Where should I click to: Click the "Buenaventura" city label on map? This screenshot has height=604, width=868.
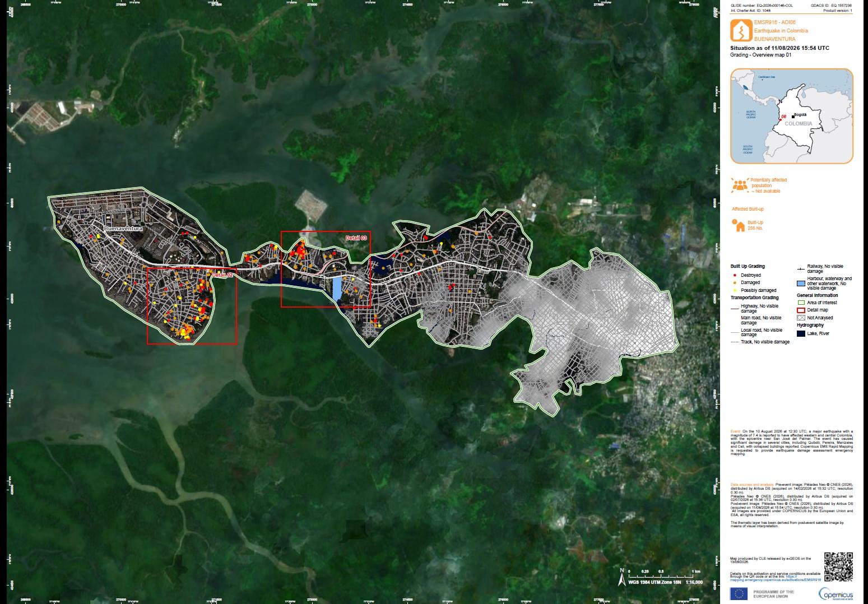123,229
